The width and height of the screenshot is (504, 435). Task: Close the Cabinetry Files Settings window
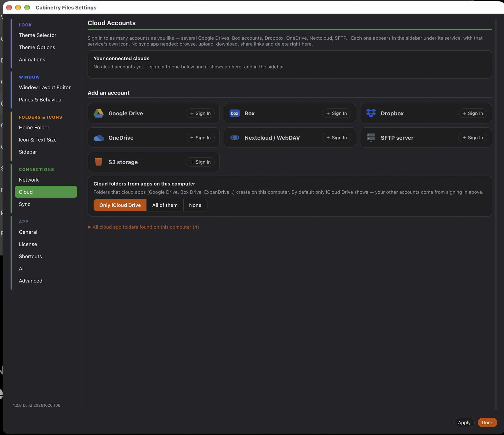[9, 7]
